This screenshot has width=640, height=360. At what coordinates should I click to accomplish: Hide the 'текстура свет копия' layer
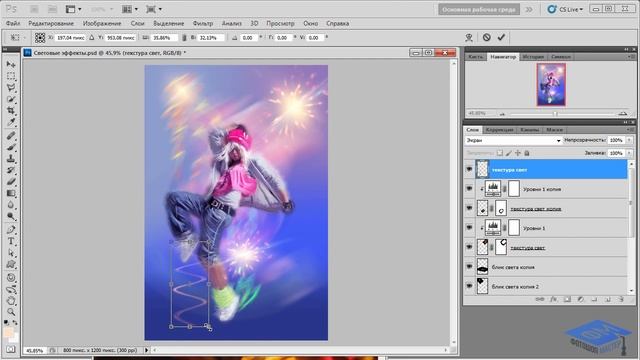(x=469, y=208)
